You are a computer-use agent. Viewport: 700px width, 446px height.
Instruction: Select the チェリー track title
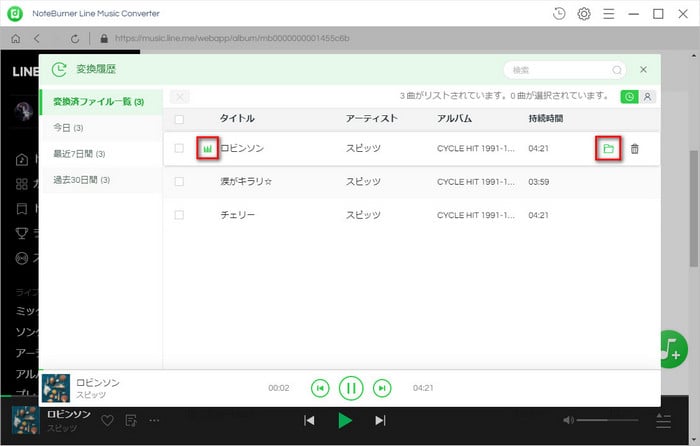tap(238, 215)
